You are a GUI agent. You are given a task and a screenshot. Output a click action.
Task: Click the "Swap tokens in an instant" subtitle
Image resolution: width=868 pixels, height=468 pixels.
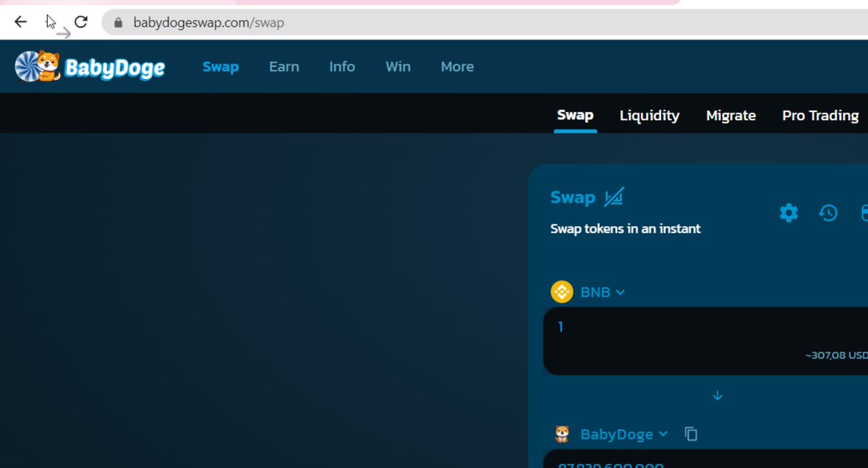tap(626, 229)
